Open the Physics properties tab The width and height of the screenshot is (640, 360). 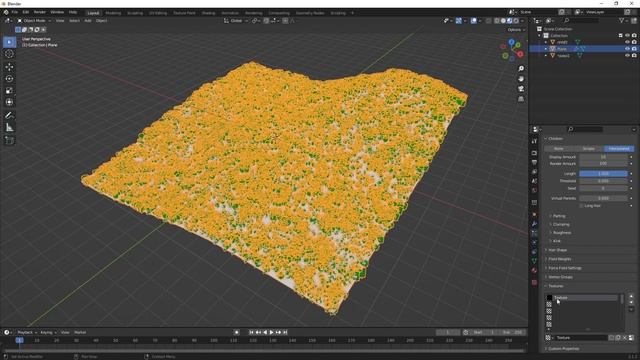534,242
